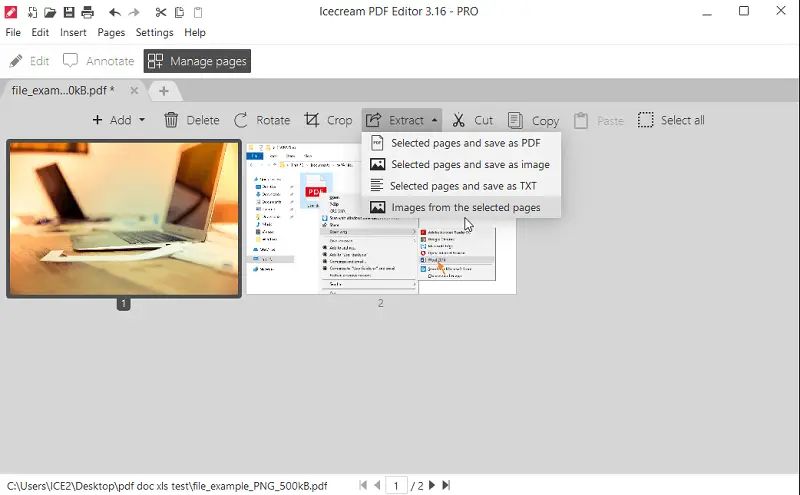
Task: Choose Selected pages and save as PDF
Action: click(461, 143)
